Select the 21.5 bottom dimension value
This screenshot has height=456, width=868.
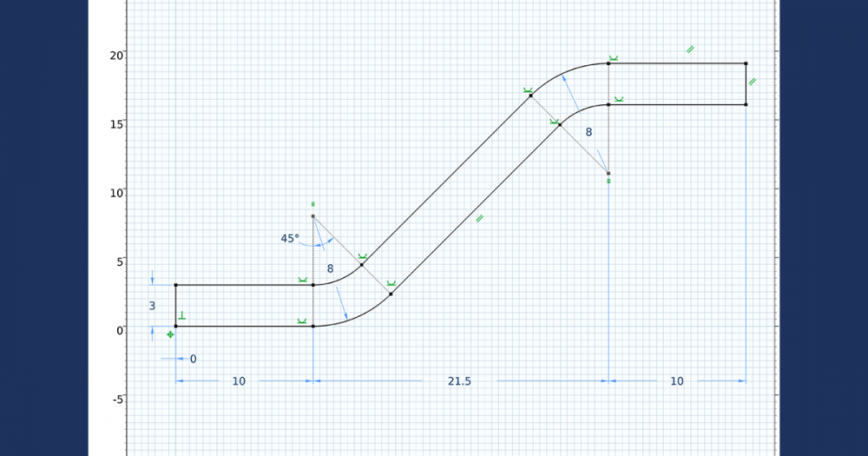coord(459,381)
